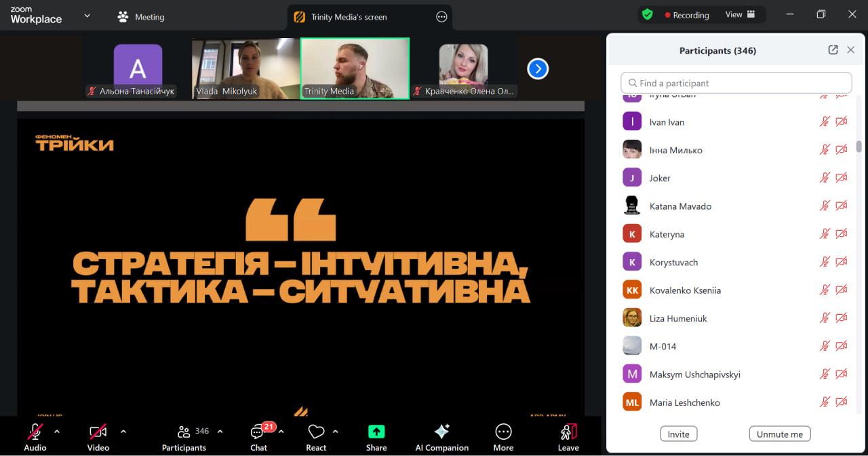Open the Meeting tab
This screenshot has height=456, width=868.
(141, 17)
